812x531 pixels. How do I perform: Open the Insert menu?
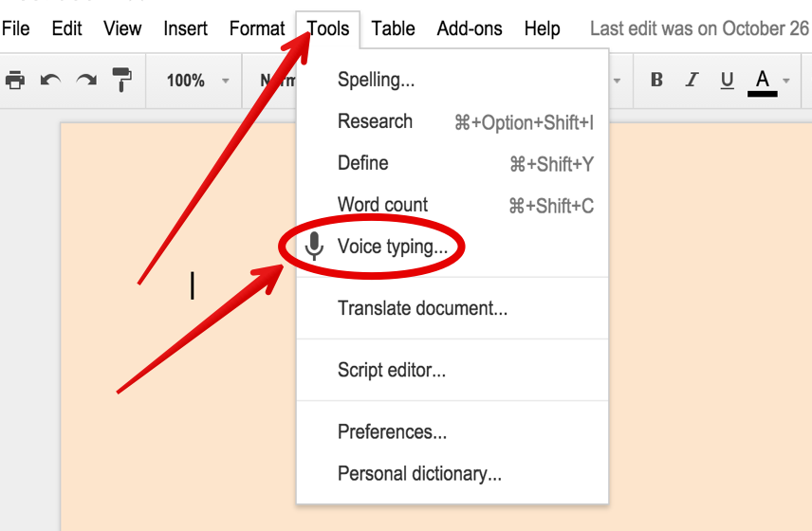185,28
